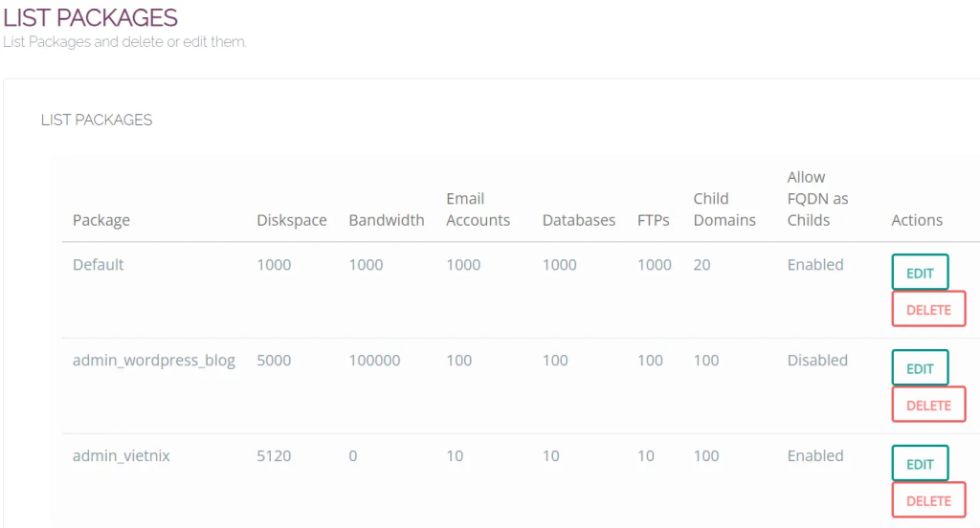The height and width of the screenshot is (528, 980).
Task: Edit the admin_wordpress_blog package
Action: 920,368
